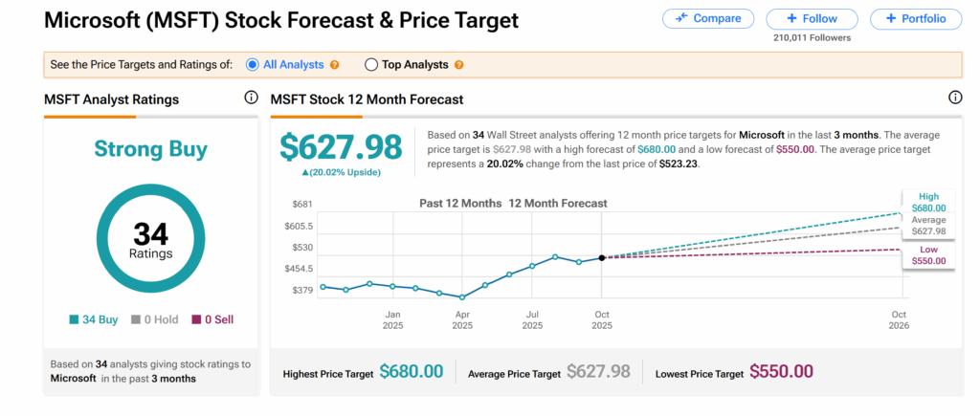Click the Low $550.00 forecast label

[927, 254]
